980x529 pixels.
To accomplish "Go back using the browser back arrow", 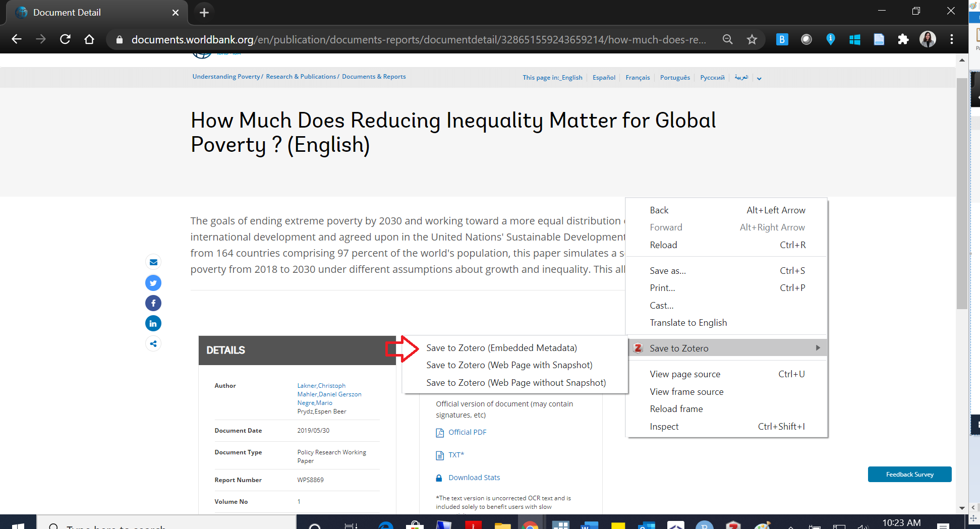I will pyautogui.click(x=17, y=39).
